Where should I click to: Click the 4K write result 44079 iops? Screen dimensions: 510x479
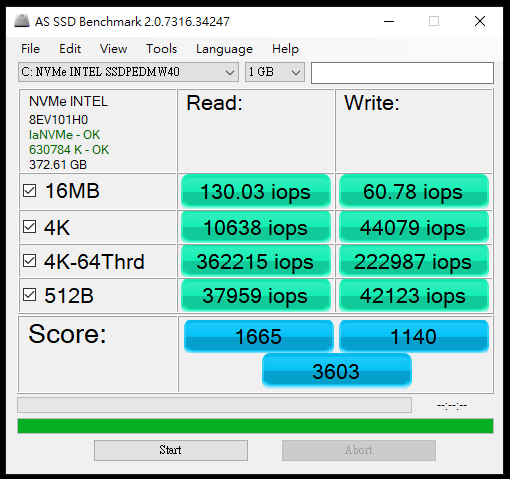click(414, 227)
